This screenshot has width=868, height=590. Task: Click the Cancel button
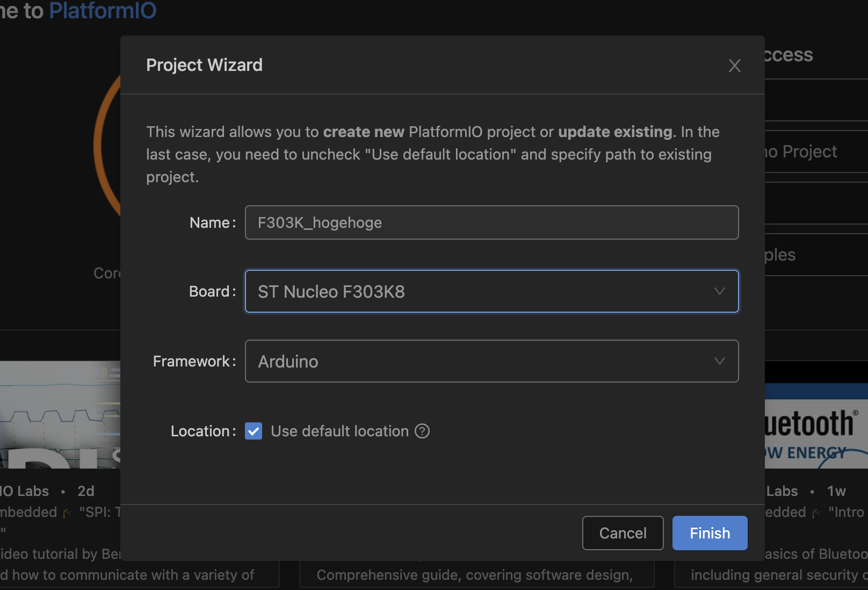coord(623,533)
